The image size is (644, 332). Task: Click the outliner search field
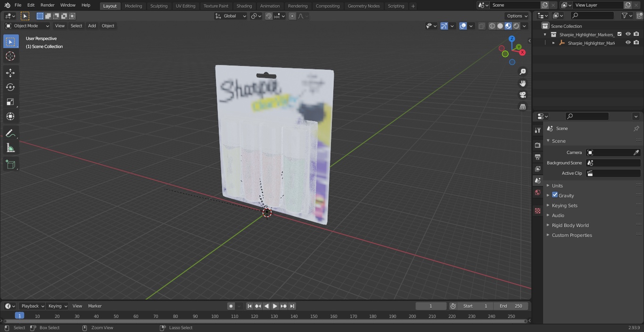(x=591, y=16)
